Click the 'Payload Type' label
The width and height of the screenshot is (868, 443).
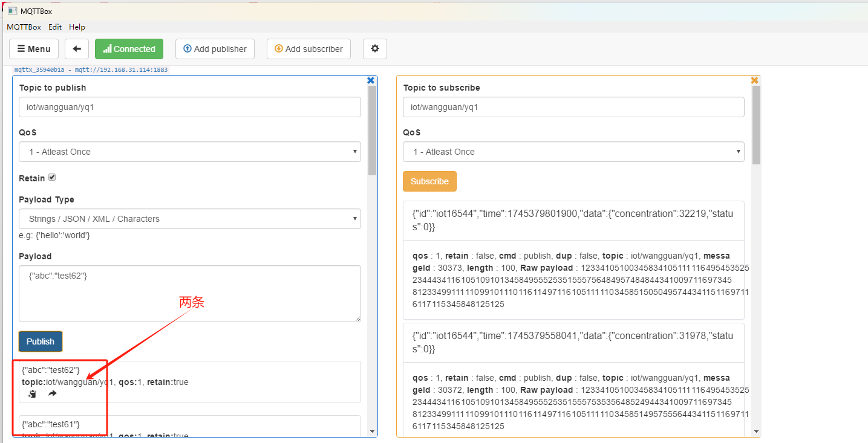coord(47,199)
